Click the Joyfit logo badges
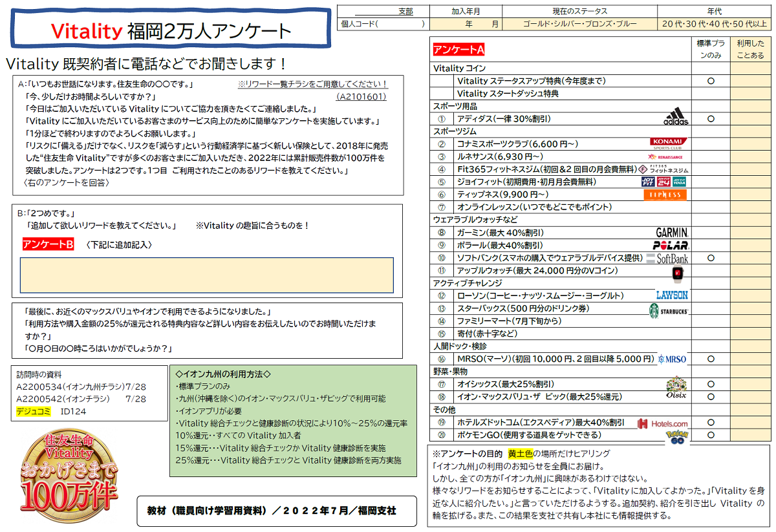 (663, 182)
